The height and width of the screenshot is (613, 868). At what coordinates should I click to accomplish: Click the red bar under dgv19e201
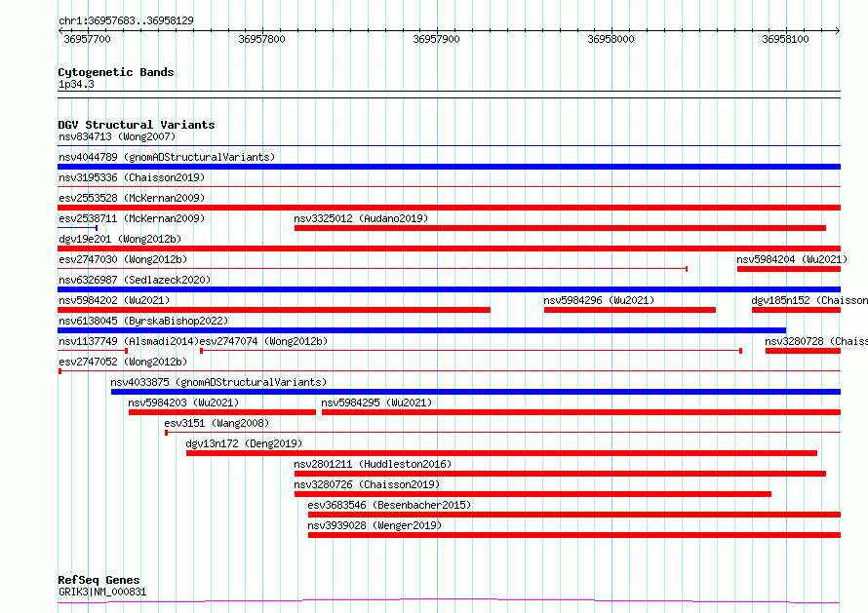click(x=449, y=249)
